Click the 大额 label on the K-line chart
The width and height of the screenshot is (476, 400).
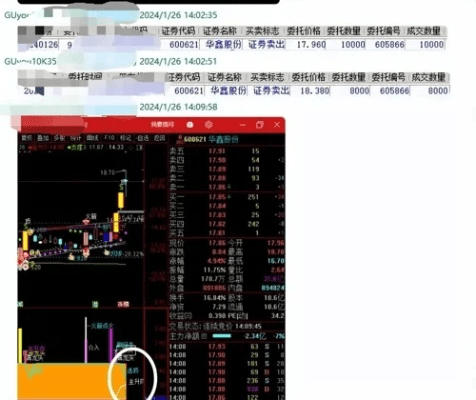[91, 216]
